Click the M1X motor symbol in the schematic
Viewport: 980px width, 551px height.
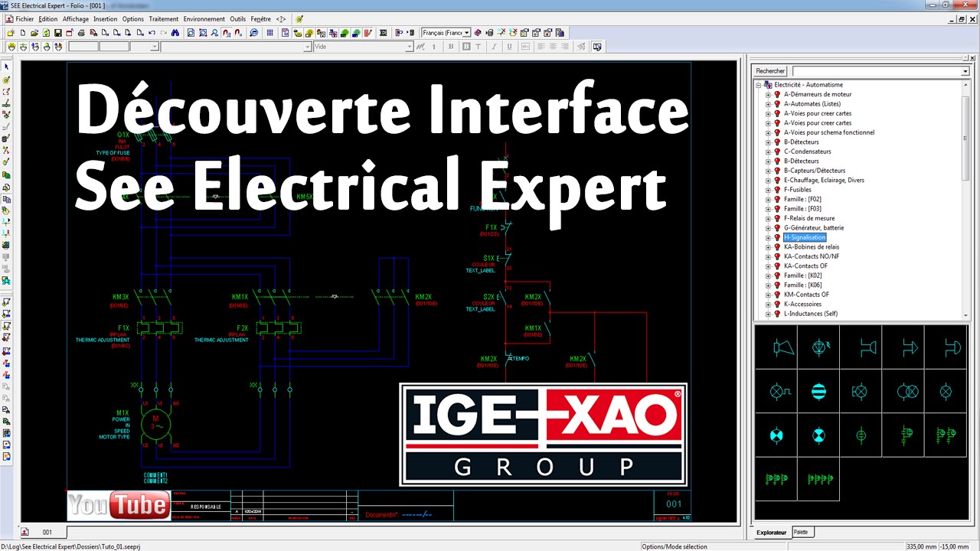coord(156,422)
